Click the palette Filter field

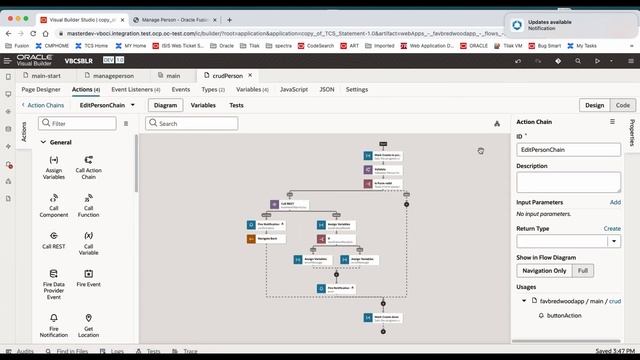pyautogui.click(x=77, y=123)
